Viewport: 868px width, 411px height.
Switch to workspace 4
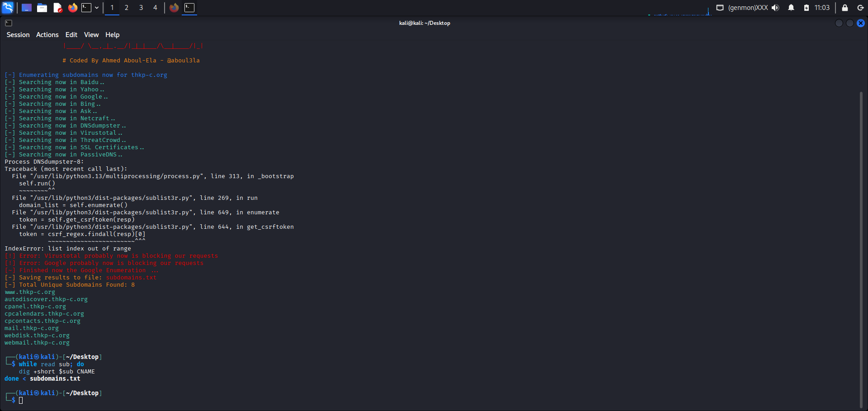155,8
